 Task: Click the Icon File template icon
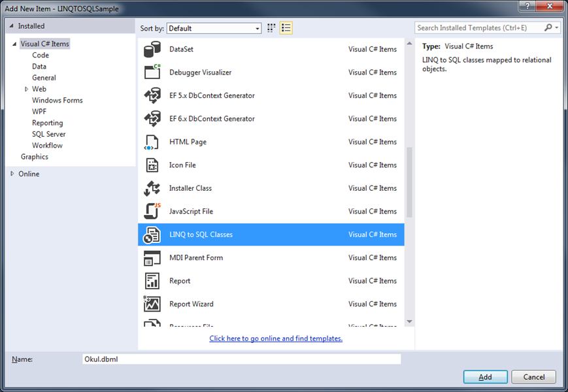[x=152, y=165]
